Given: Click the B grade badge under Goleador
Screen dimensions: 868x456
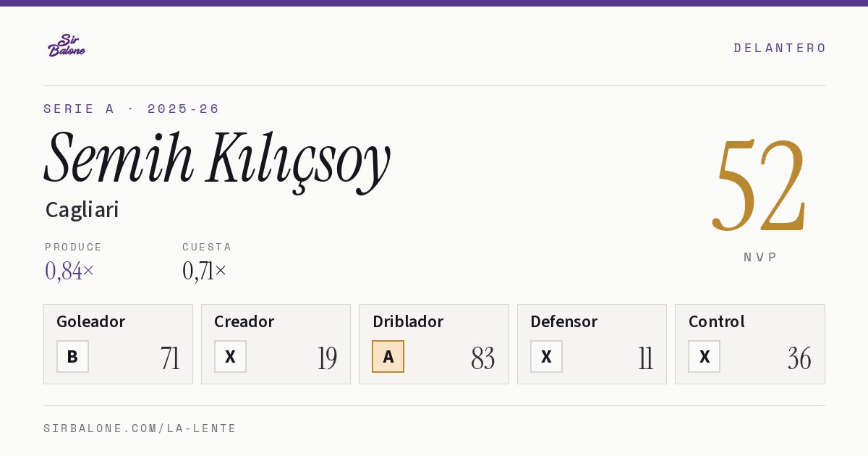Looking at the screenshot, I should tap(72, 357).
